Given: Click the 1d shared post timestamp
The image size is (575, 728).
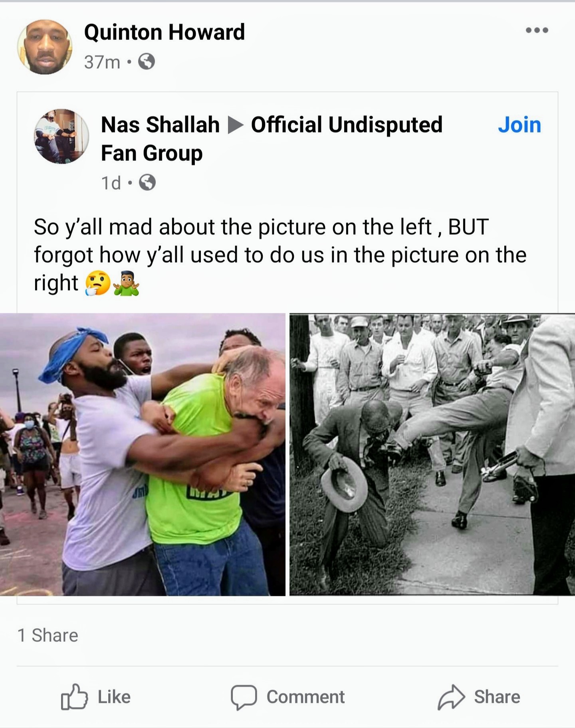Looking at the screenshot, I should tap(111, 183).
